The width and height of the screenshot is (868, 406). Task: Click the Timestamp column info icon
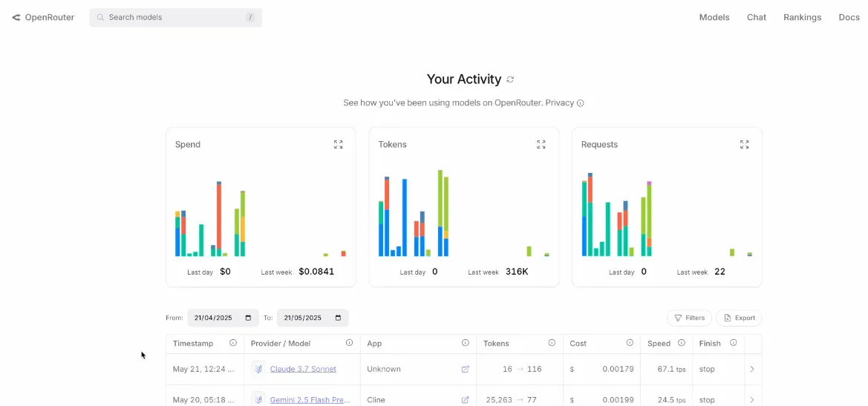click(233, 343)
